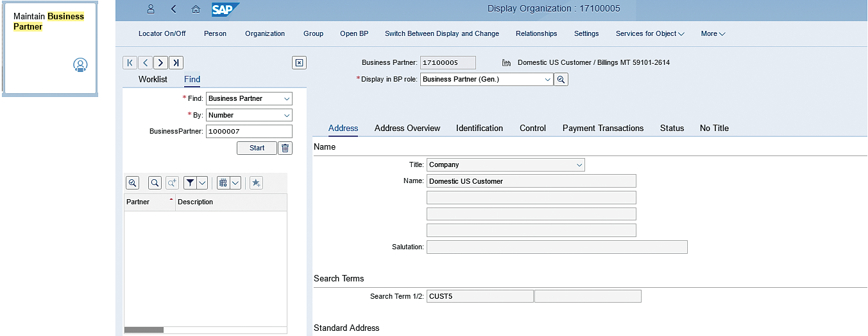The image size is (868, 336).
Task: Click the BusinessPartner number input field
Action: [x=248, y=131]
